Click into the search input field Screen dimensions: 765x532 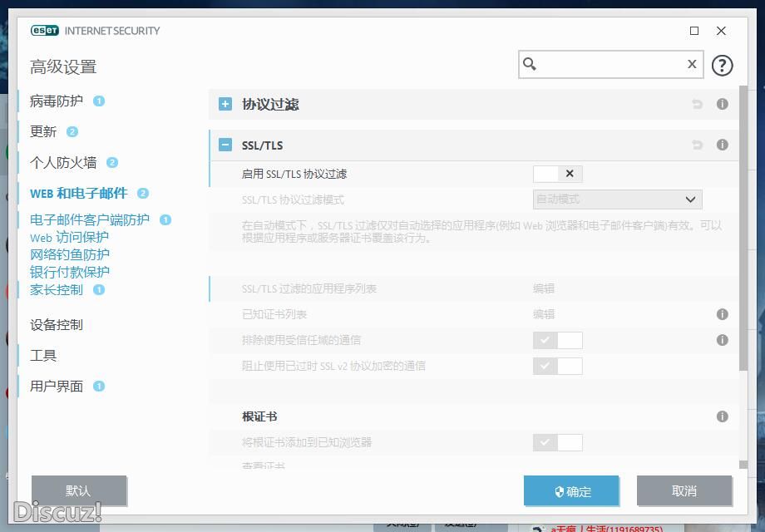tap(611, 64)
